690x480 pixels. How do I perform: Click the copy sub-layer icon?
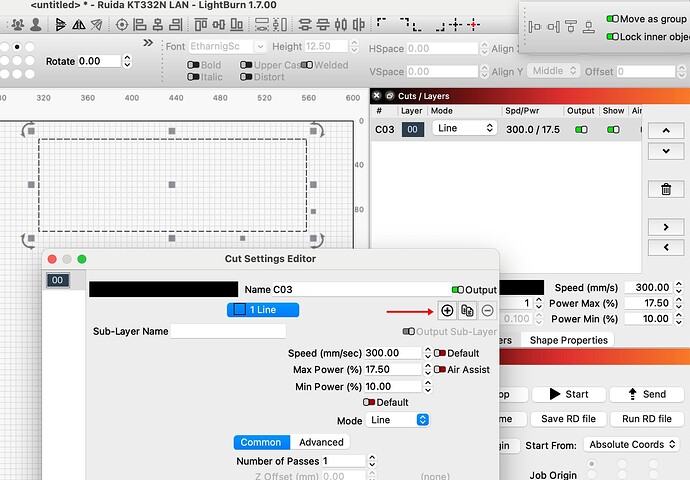pos(467,311)
